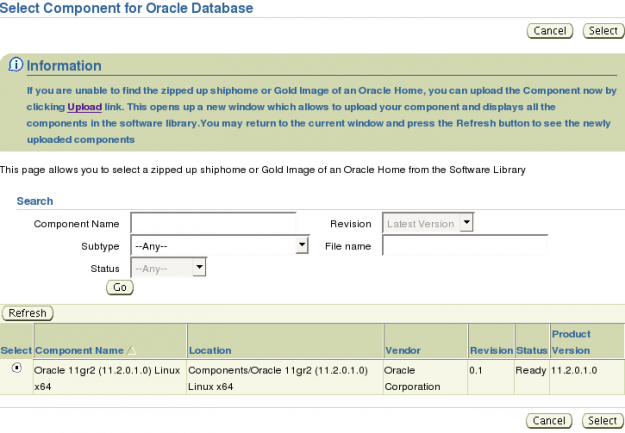Viewport: 625px width, 433px height.
Task: Open the Upload link
Action: (x=85, y=107)
